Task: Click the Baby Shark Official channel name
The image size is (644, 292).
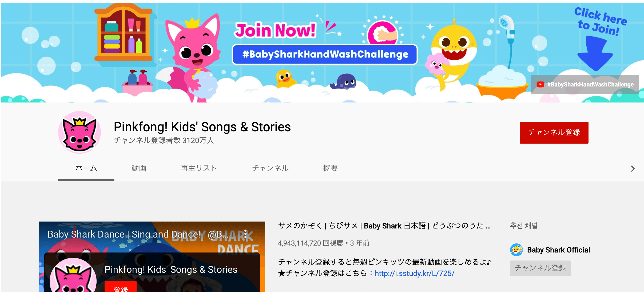Action: tap(559, 250)
